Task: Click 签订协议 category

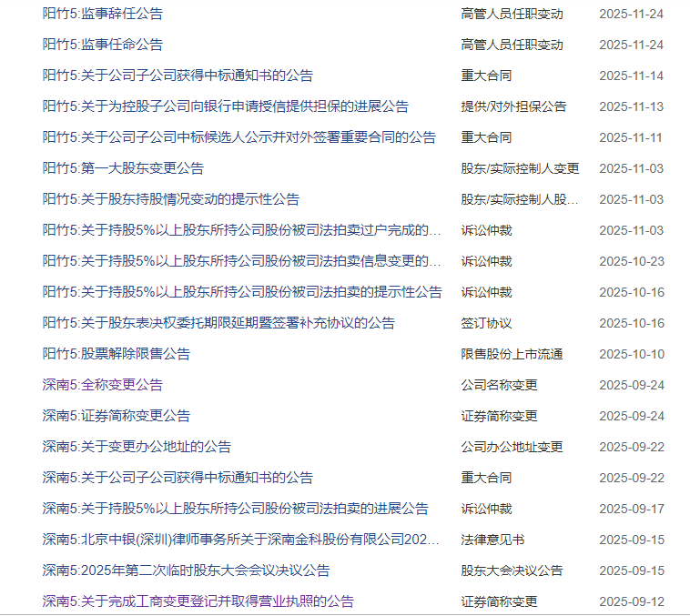Action: (486, 323)
